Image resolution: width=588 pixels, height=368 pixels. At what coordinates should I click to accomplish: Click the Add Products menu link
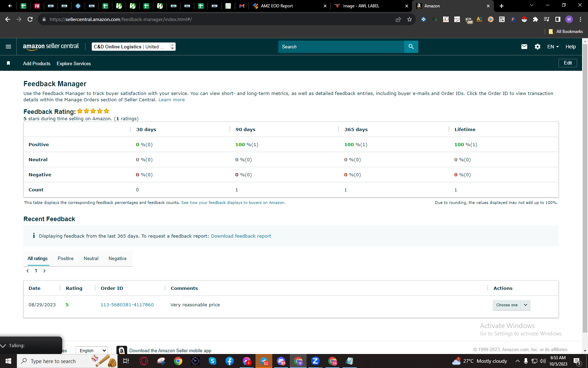37,63
